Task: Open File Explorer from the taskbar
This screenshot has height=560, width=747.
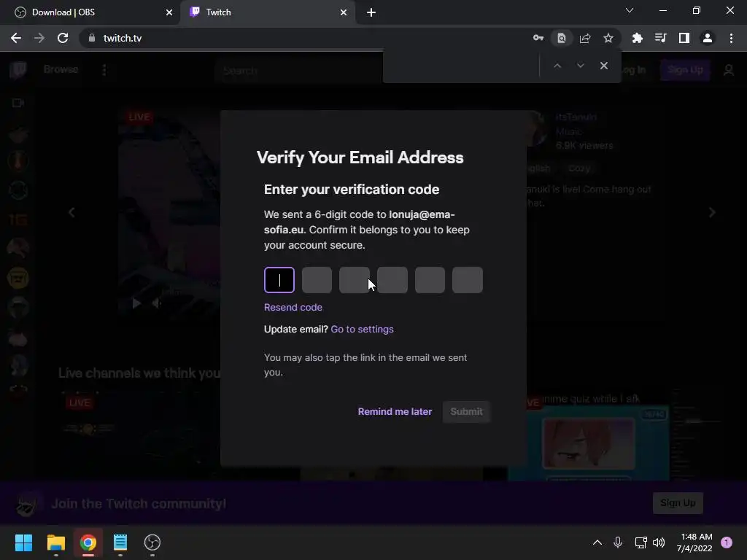Action: coord(55,542)
